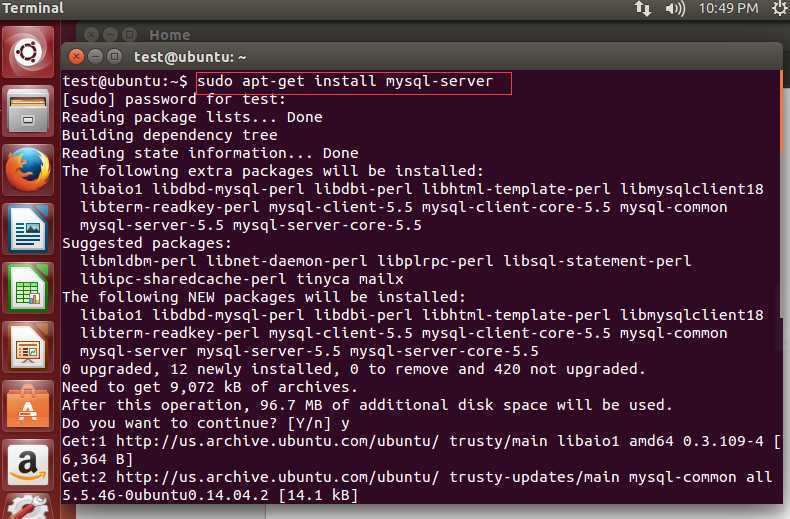Expand the network connections indicator menu
This screenshot has width=790, height=519.
point(643,9)
